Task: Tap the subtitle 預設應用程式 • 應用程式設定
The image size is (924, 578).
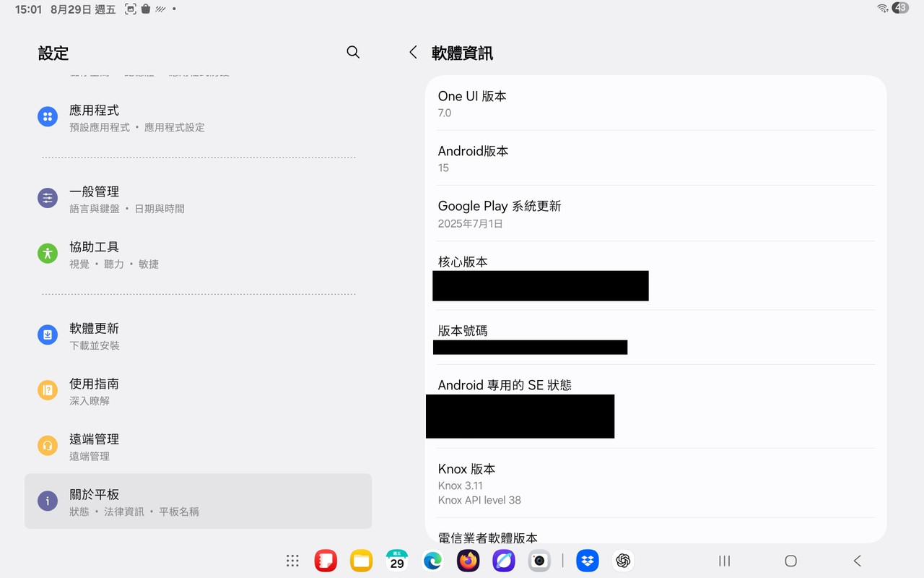Action: tap(137, 127)
